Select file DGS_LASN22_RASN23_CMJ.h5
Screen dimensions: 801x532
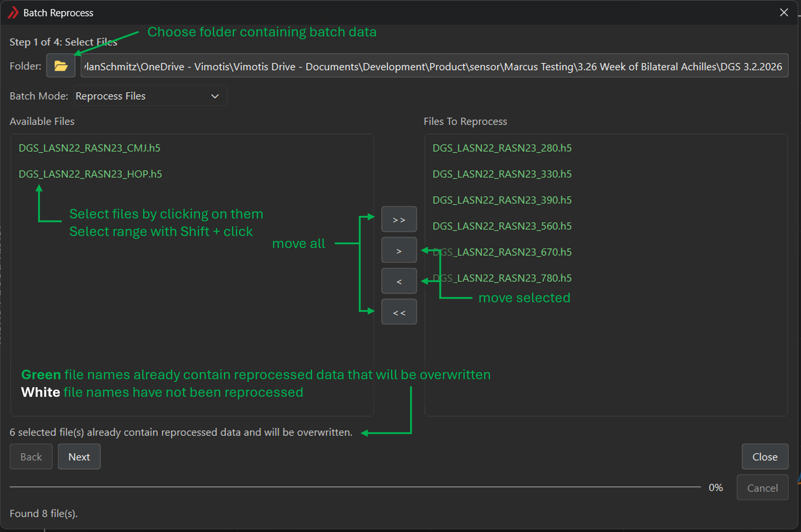pos(89,148)
